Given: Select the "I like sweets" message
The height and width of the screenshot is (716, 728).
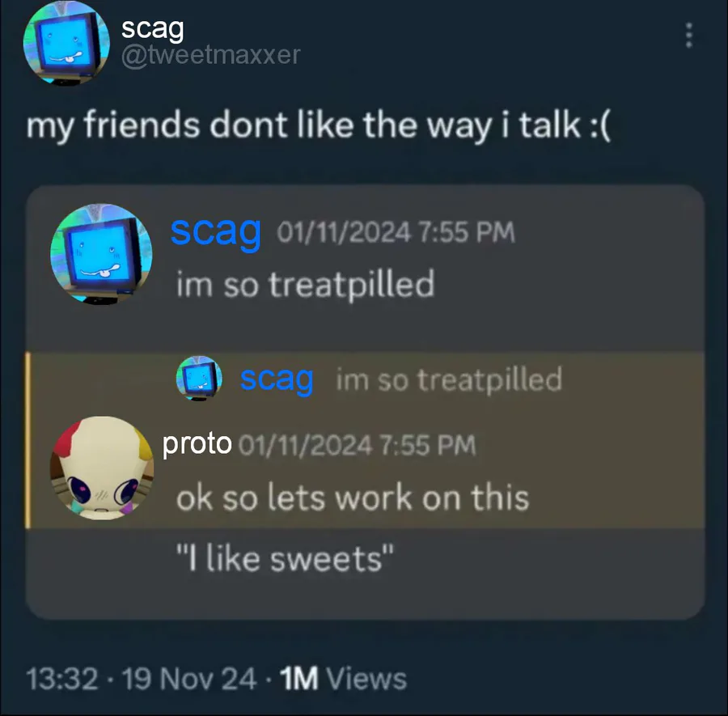Looking at the screenshot, I should 285,558.
